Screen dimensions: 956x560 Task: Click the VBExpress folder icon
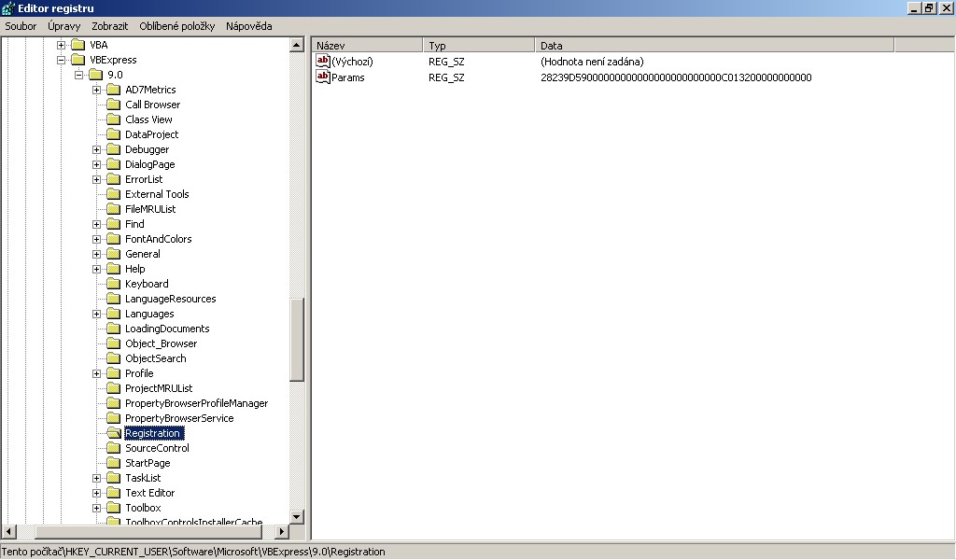click(78, 60)
